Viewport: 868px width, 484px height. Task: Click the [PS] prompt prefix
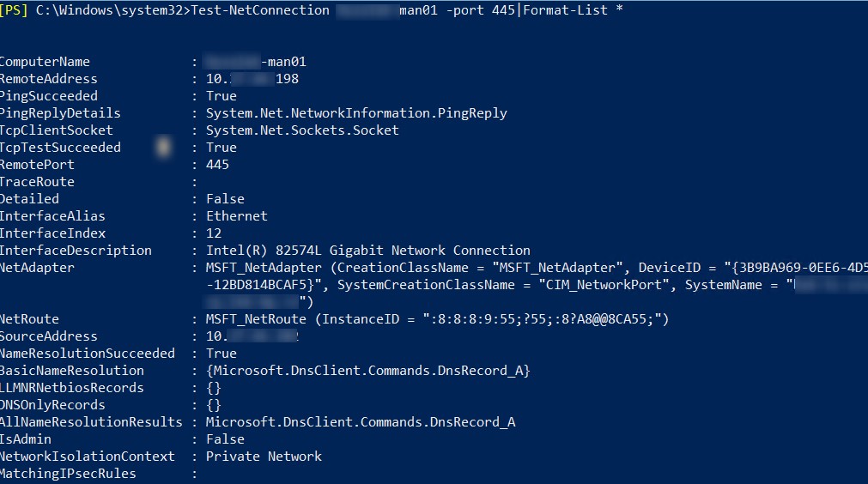click(x=13, y=10)
